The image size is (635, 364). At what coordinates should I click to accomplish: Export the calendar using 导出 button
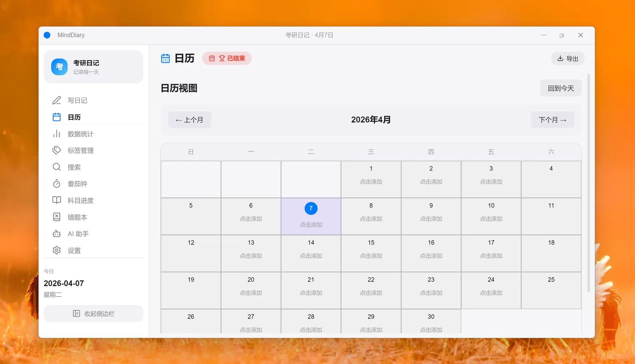click(568, 59)
